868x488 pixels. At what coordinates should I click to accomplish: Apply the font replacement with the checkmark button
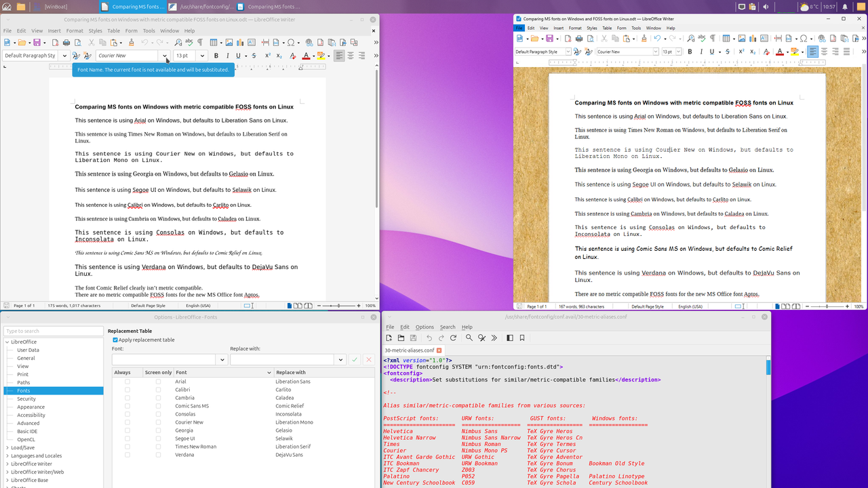pyautogui.click(x=355, y=359)
